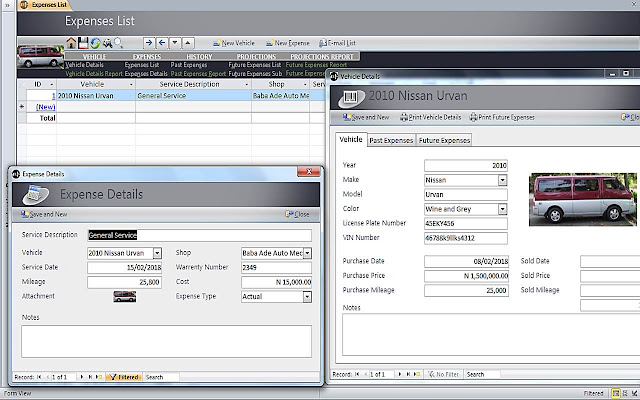Click the van photo in Vehicle Details
This screenshot has width=640, height=400.
click(582, 199)
